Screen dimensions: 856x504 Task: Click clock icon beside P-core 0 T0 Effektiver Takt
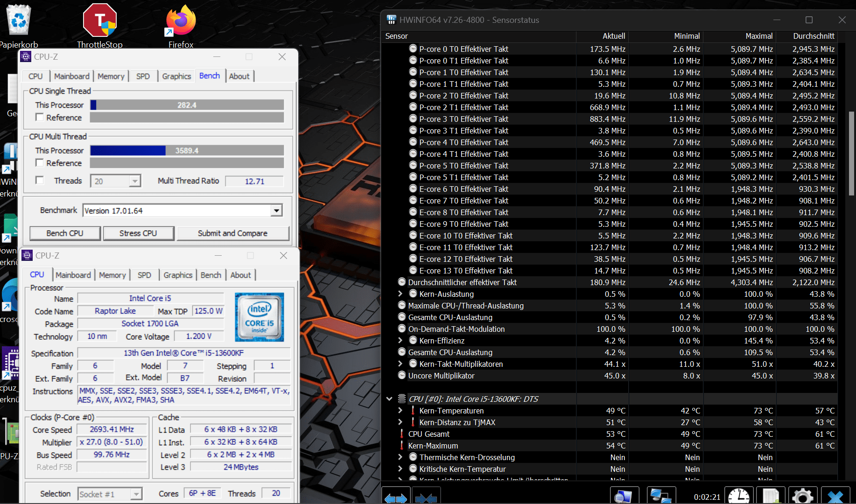pyautogui.click(x=413, y=49)
